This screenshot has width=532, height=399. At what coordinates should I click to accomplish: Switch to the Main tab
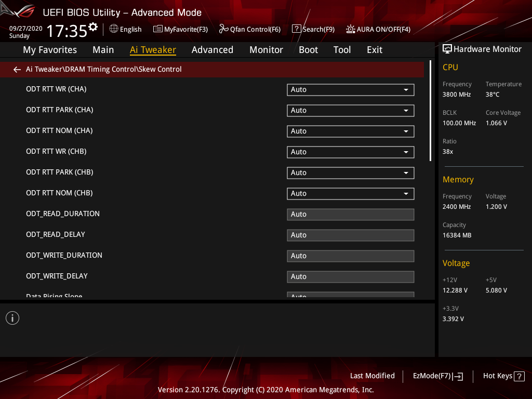click(103, 50)
